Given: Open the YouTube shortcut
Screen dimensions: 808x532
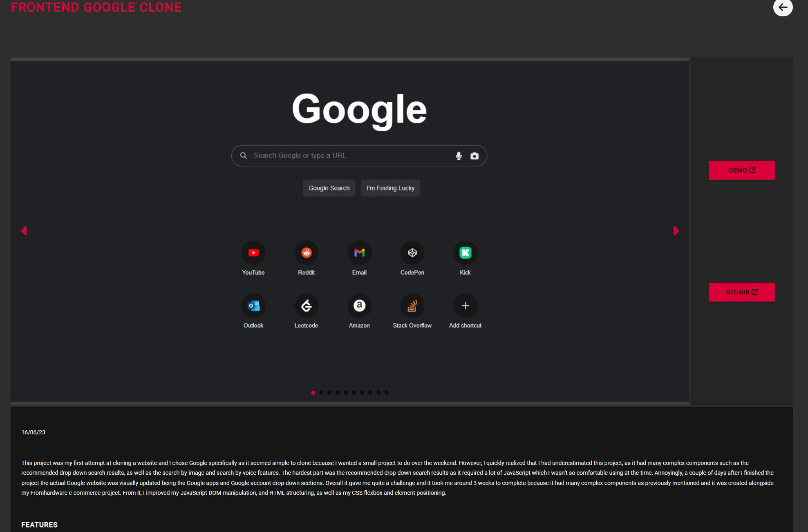Looking at the screenshot, I should (253, 258).
